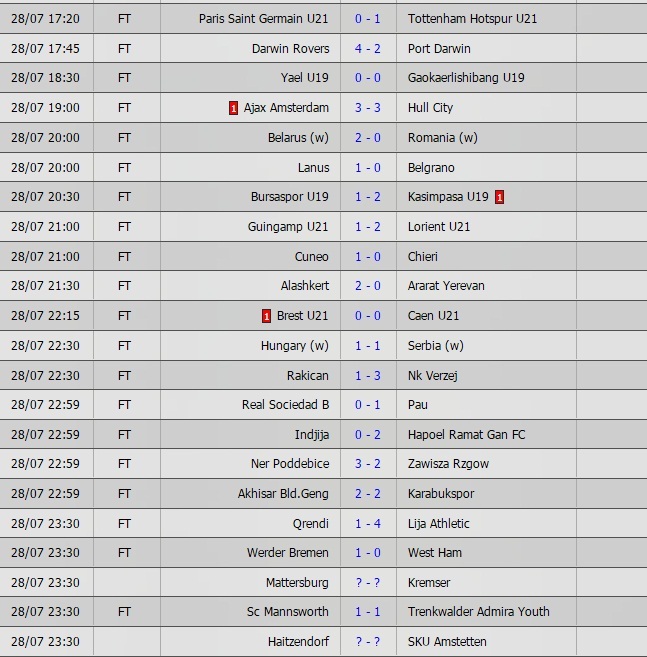Click the red card icon beside Ajax Amsterdam

click(233, 108)
